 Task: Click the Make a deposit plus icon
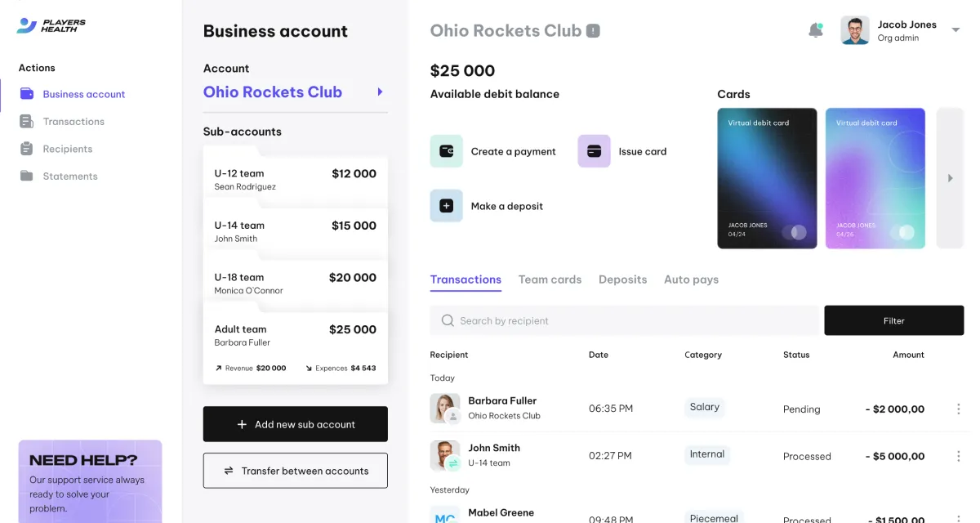[x=446, y=206]
